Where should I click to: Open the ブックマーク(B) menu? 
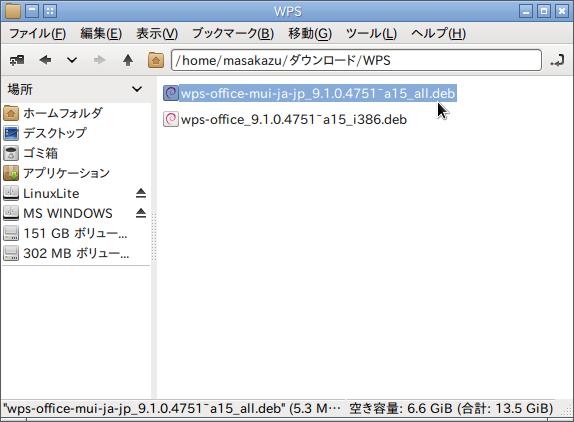pyautogui.click(x=233, y=34)
